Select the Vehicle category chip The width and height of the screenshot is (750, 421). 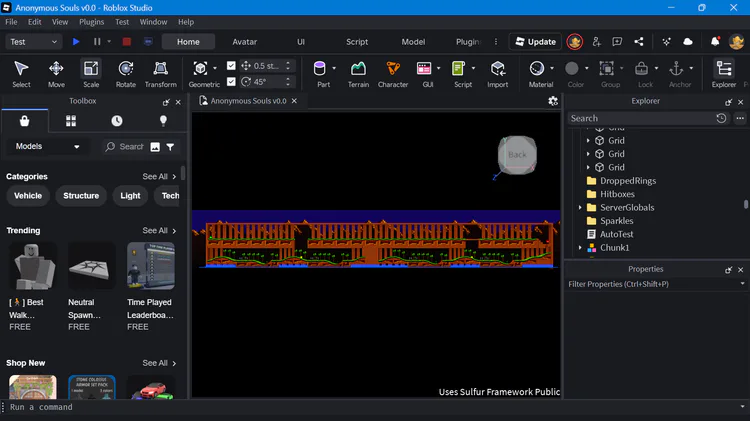coord(28,196)
